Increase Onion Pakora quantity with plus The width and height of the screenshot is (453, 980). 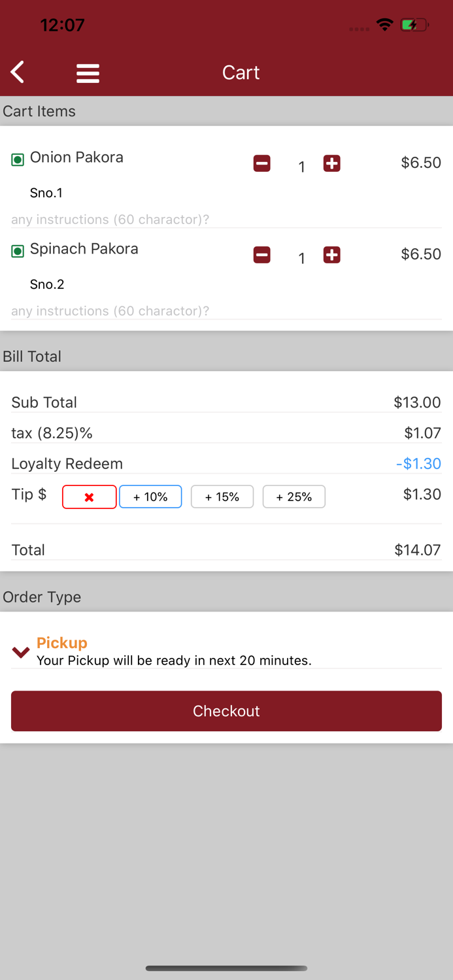click(x=332, y=163)
